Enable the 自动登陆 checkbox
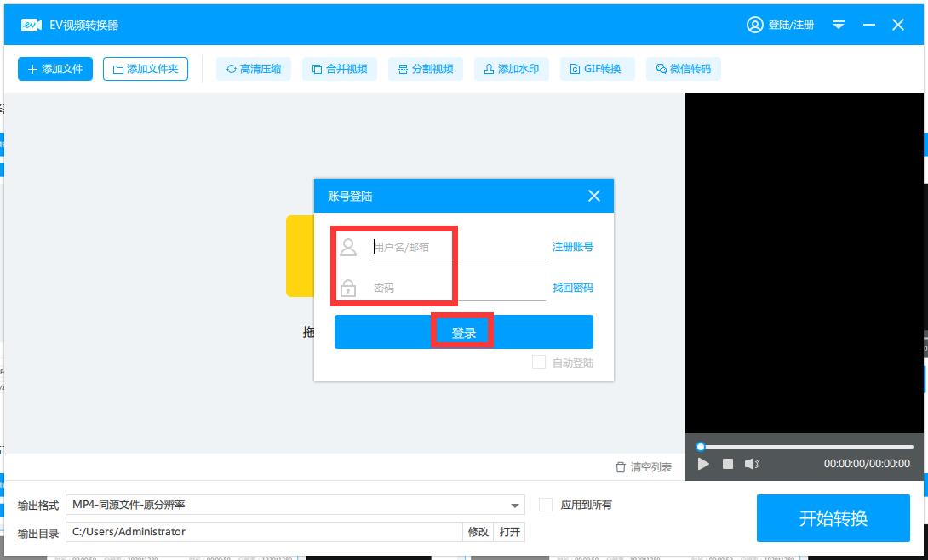This screenshot has height=560, width=928. [x=539, y=363]
